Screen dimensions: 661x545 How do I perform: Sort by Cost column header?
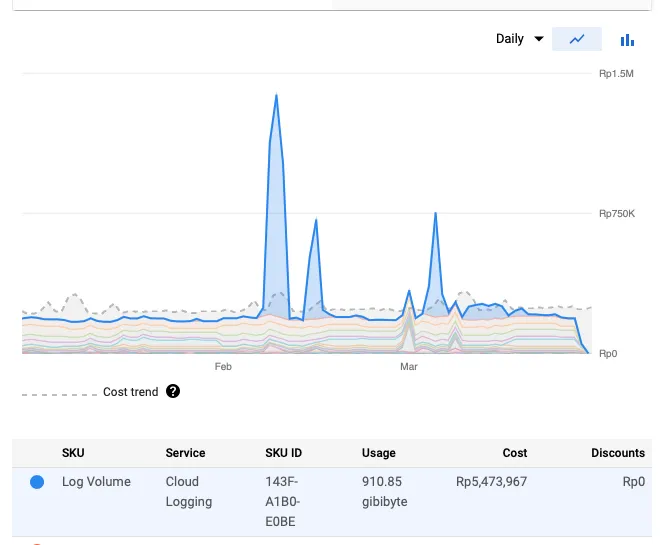pos(515,453)
